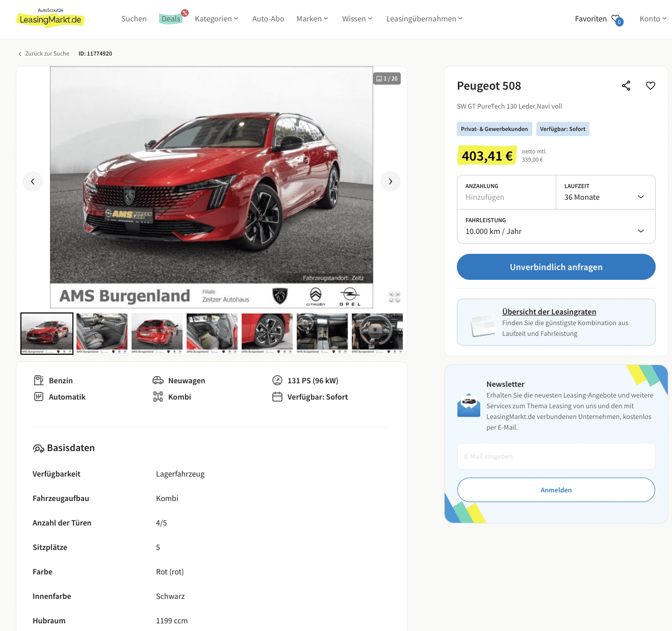Click the 403,41 € price
The image size is (672, 631).
[487, 155]
